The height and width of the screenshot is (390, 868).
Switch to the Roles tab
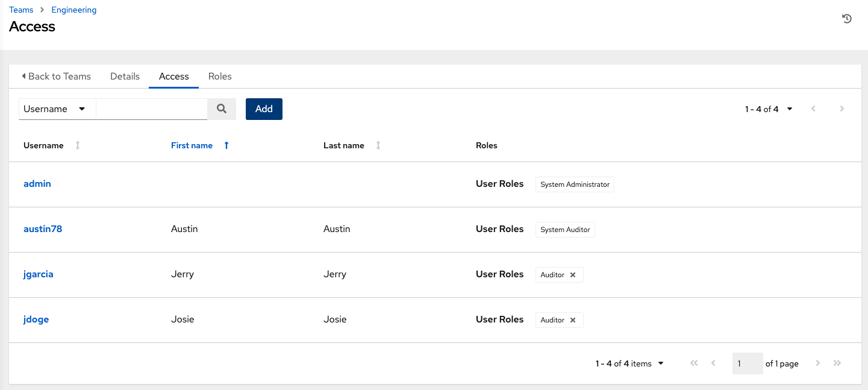(220, 76)
